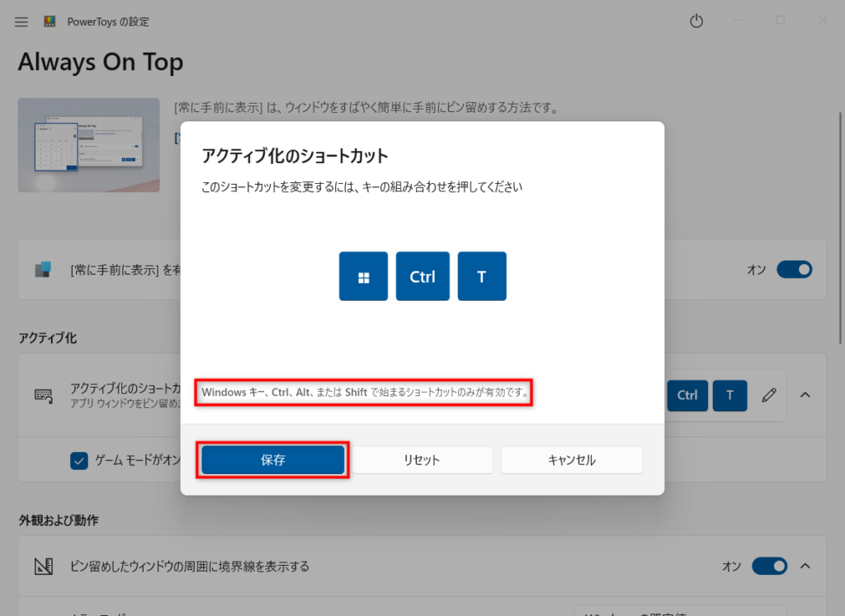845x616 pixels.
Task: Uncheck the ゲーム モード checkbox
Action: [79, 460]
